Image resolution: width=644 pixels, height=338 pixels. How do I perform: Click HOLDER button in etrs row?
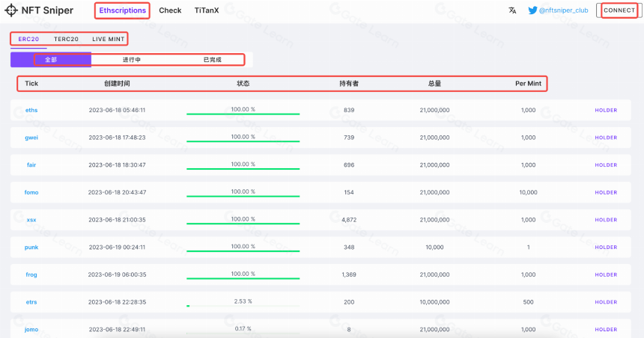(x=606, y=302)
